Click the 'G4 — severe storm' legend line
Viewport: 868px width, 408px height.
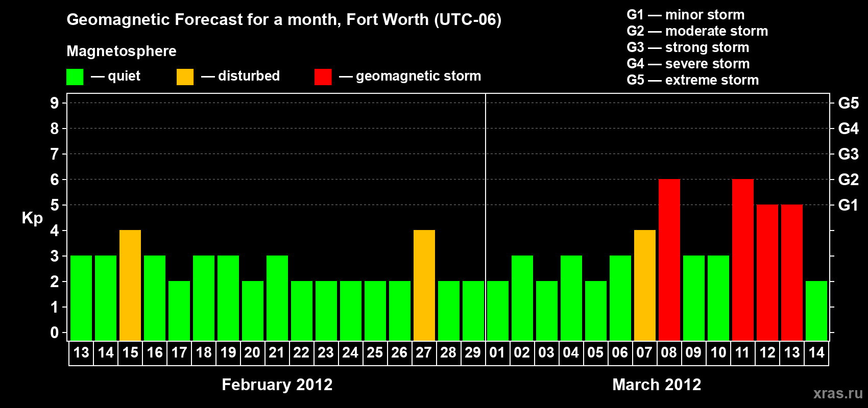pyautogui.click(x=688, y=64)
